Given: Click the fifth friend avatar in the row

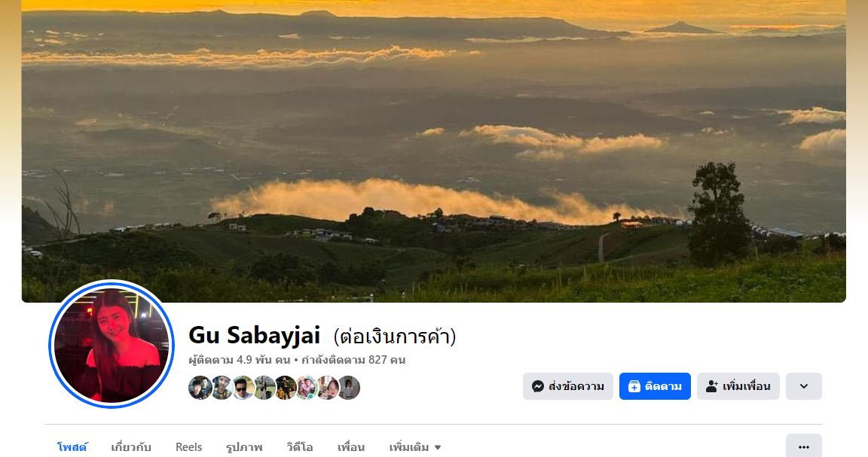Looking at the screenshot, I should coord(286,388).
